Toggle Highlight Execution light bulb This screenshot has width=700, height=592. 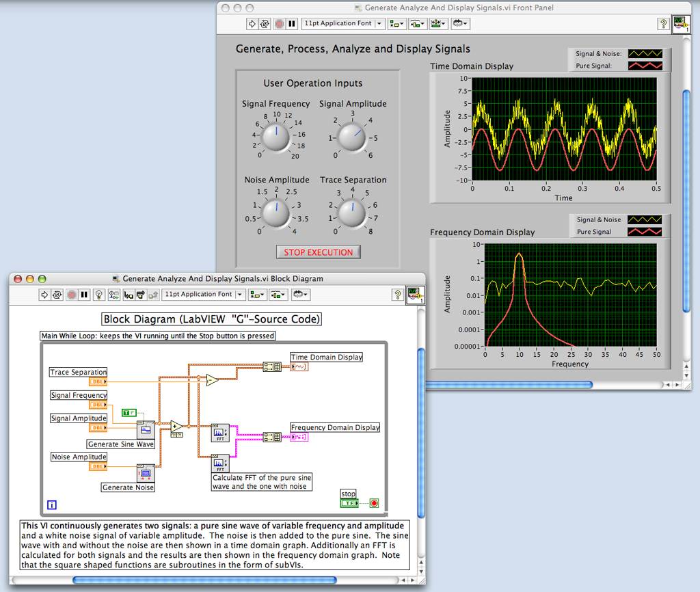(98, 295)
